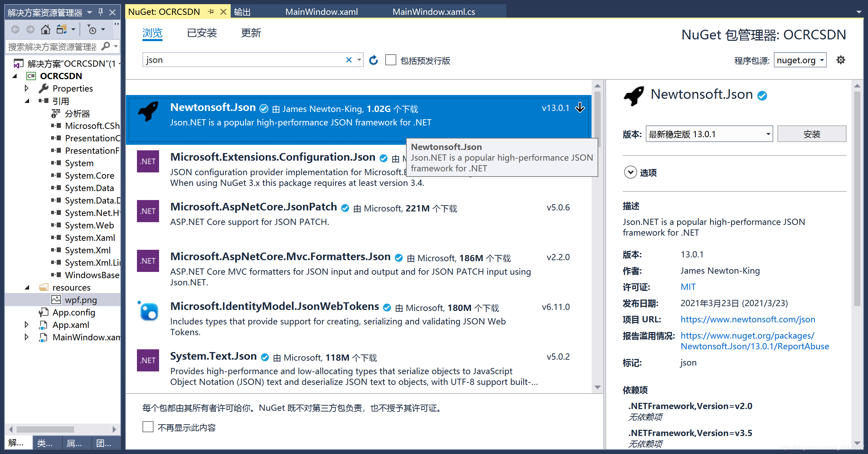The width and height of the screenshot is (868, 454).
Task: Collapse the OCRCSDN project node
Action: point(15,76)
